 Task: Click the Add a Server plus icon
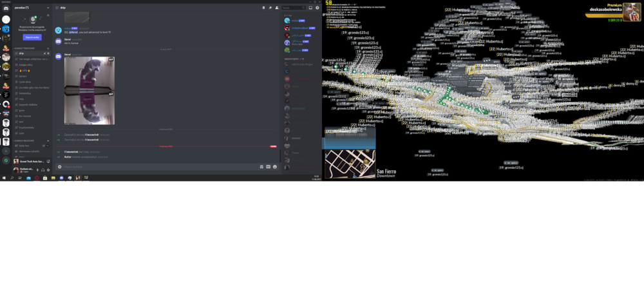coord(6,151)
